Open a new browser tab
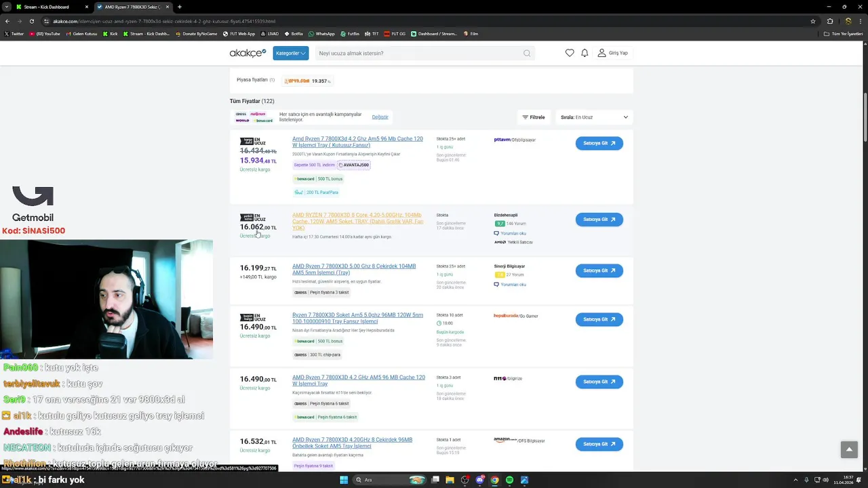This screenshot has height=488, width=868. [x=180, y=7]
